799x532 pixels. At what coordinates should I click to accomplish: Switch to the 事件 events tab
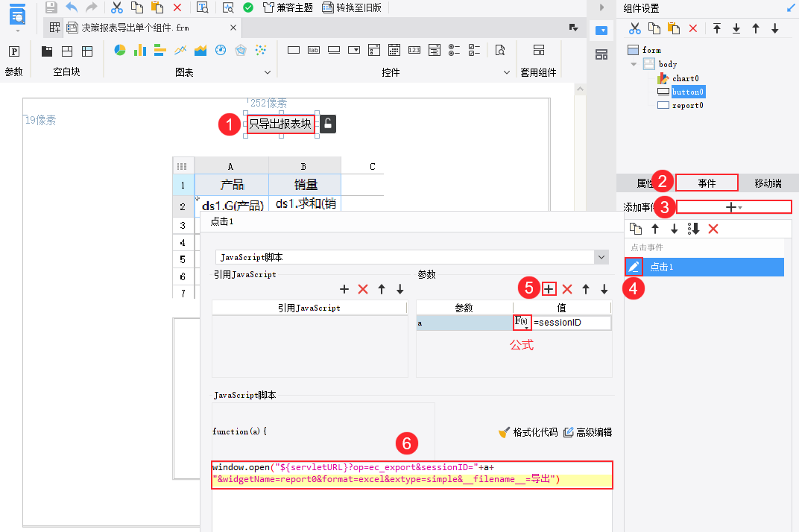point(707,183)
